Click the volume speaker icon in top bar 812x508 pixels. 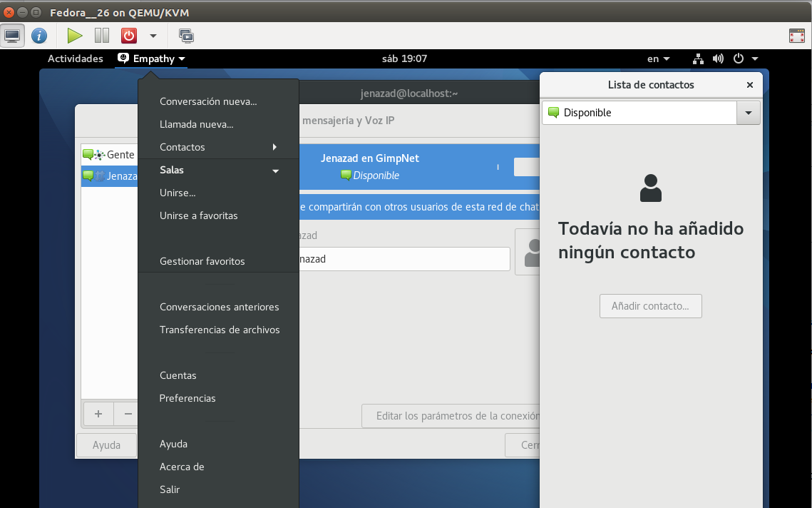tap(718, 59)
